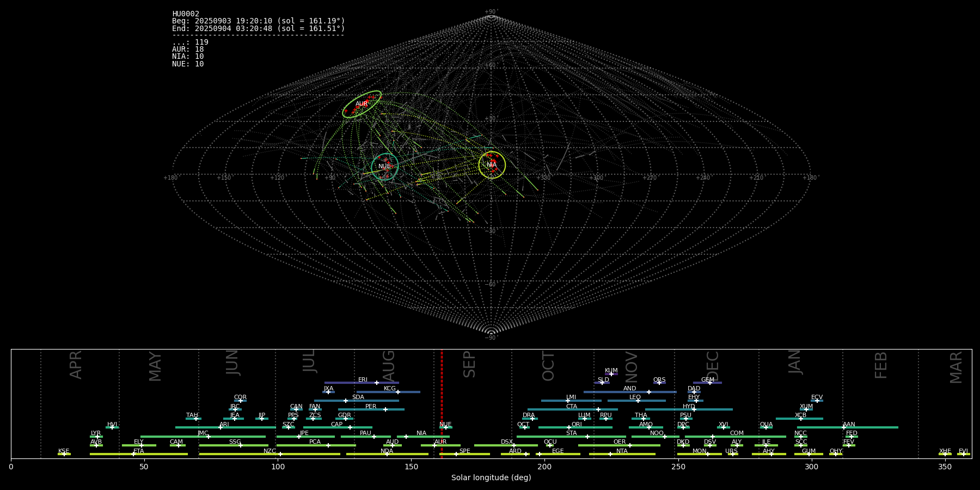
Task: Select the AUR radiant ellipse on sky map
Action: [362, 104]
